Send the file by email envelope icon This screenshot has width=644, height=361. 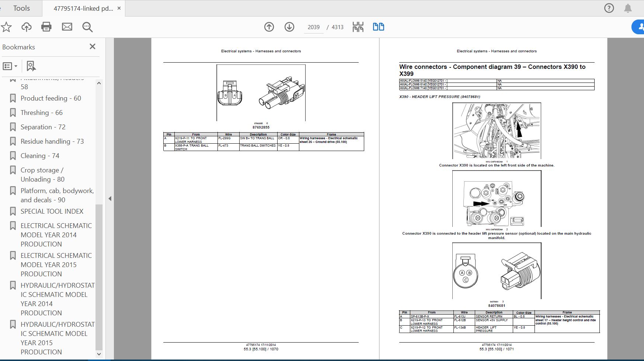click(x=67, y=27)
